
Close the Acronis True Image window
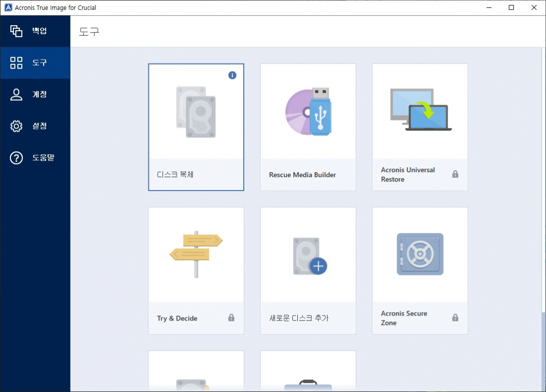(x=534, y=7)
